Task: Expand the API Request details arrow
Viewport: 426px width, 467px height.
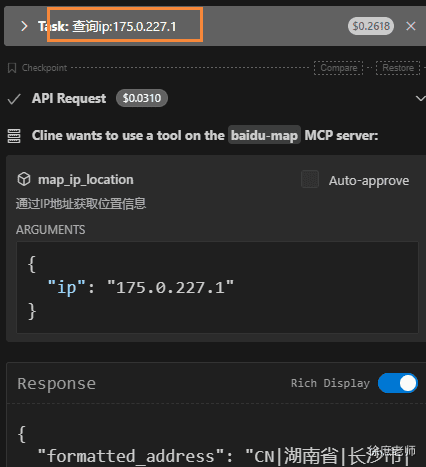Action: click(x=420, y=98)
